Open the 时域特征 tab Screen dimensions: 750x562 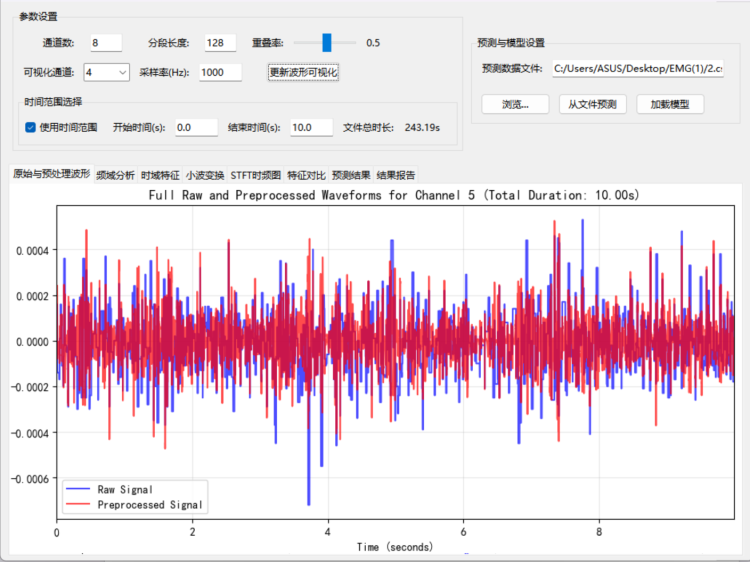pos(160,174)
